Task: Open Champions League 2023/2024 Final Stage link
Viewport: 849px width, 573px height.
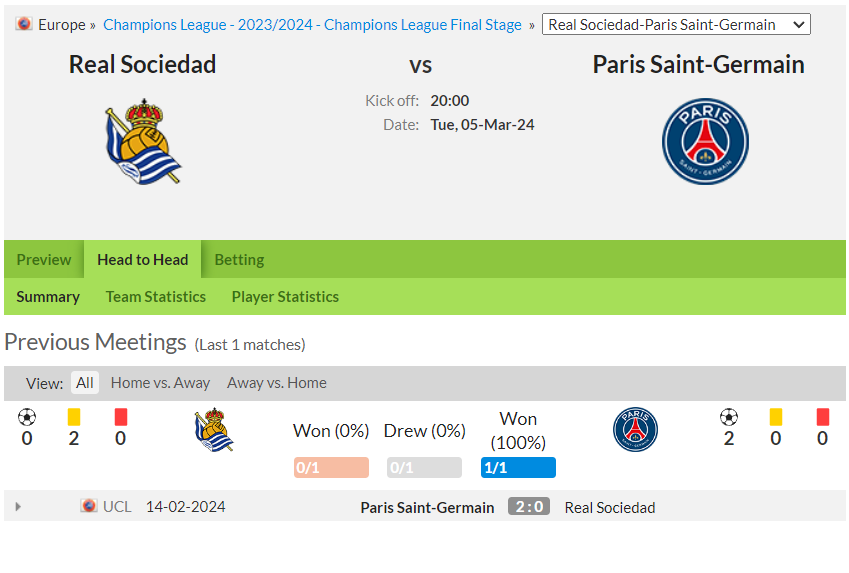Action: (x=312, y=24)
